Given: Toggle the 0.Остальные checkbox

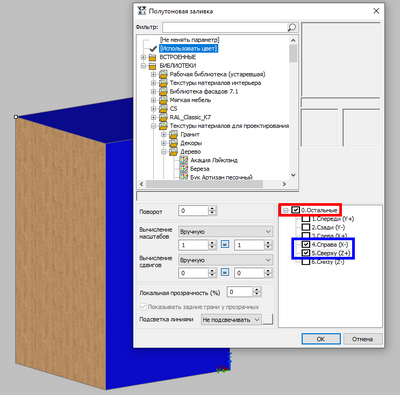Looking at the screenshot, I should [x=296, y=210].
